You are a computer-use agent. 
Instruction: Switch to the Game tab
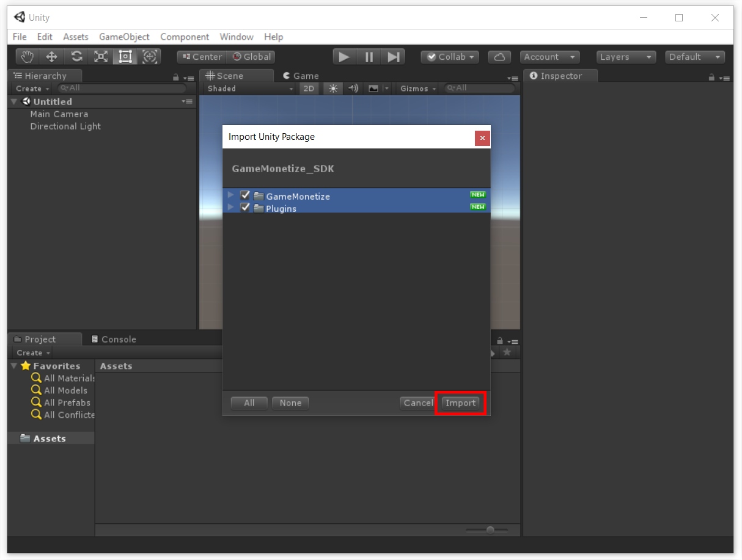click(301, 76)
